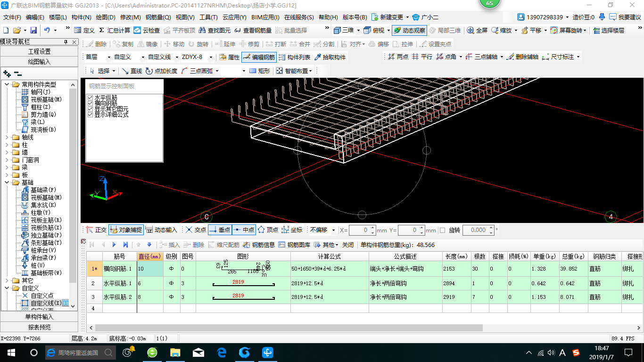Viewport: 644px width, 362px height.
Task: Open 构件列表 component list
Action: [295, 57]
